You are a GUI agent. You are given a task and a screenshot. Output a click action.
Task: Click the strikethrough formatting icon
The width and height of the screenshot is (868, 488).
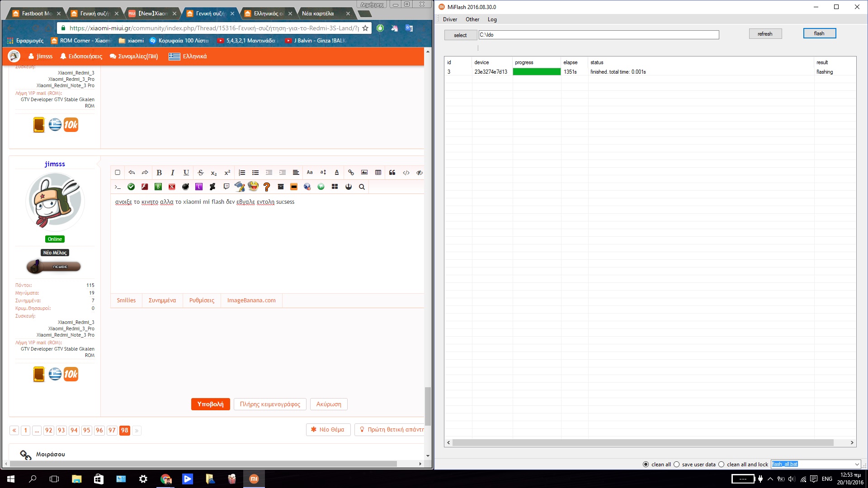pyautogui.click(x=200, y=173)
